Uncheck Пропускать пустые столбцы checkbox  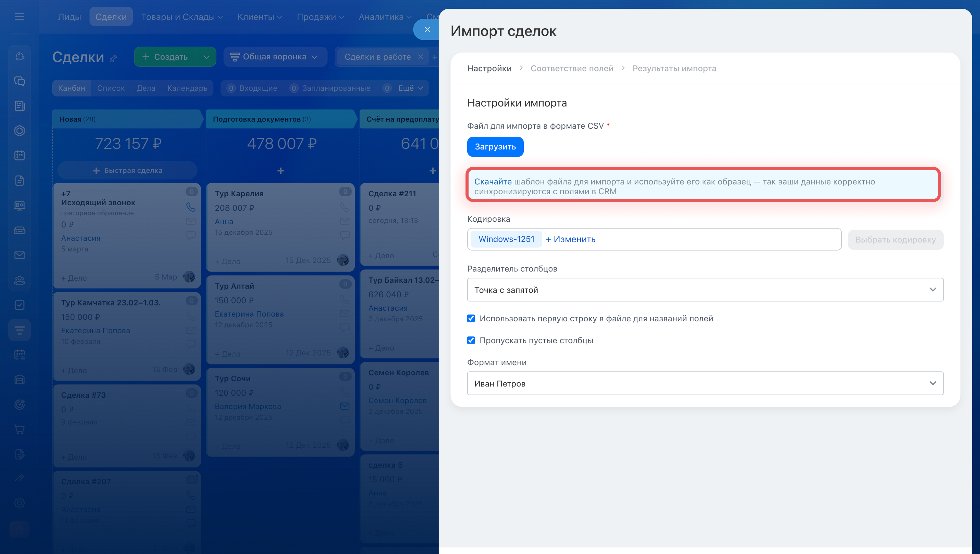tap(471, 340)
